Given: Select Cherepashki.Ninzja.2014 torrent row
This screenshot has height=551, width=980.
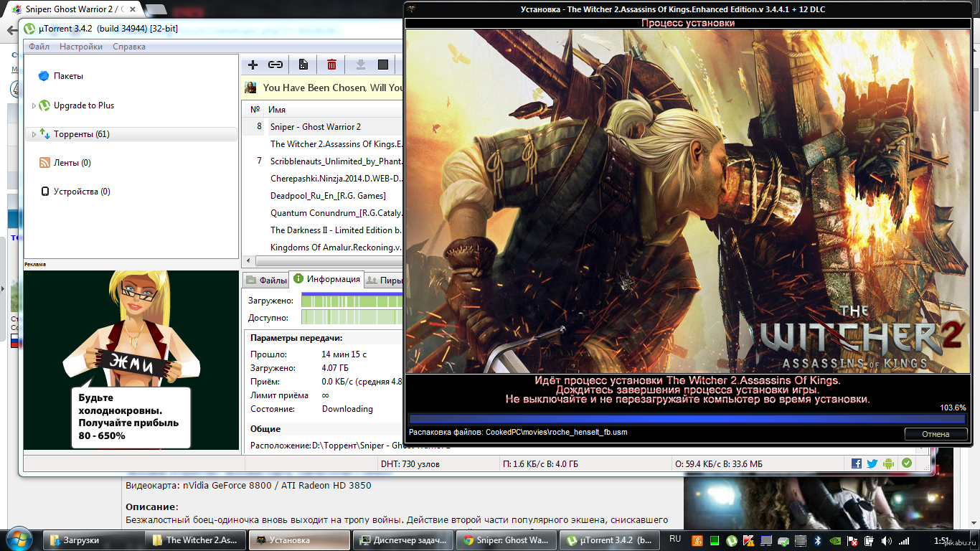Looking at the screenshot, I should (323, 179).
